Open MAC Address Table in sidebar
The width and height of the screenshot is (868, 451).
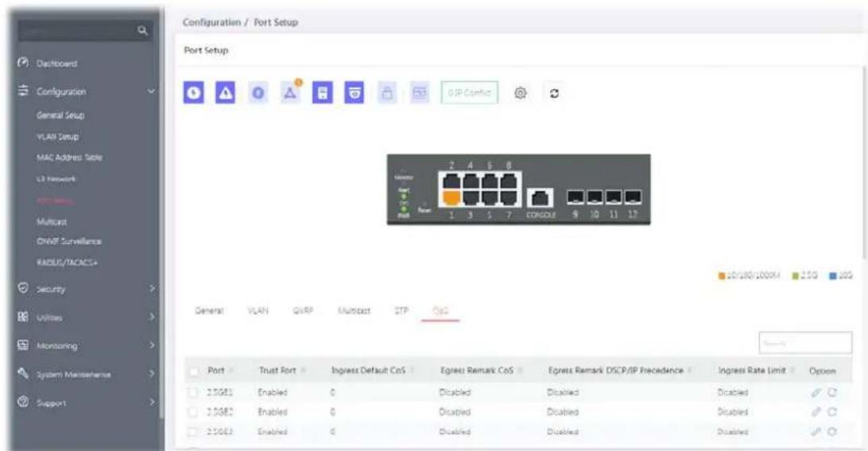[x=69, y=157]
